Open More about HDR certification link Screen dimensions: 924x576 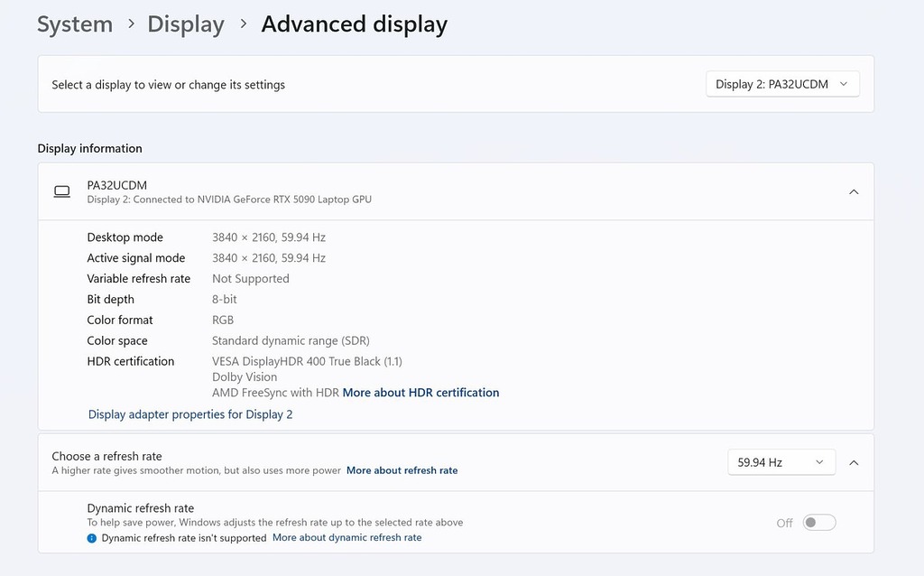pos(420,393)
